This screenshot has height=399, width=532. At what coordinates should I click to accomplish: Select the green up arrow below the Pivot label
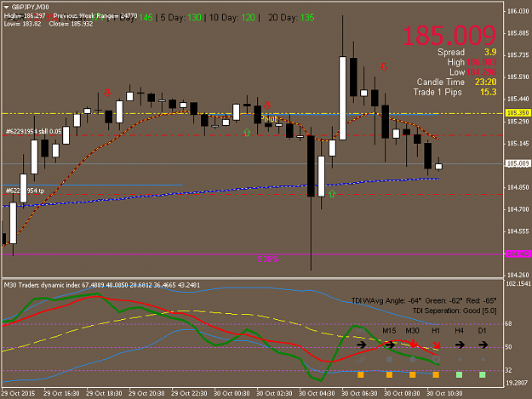(x=247, y=133)
